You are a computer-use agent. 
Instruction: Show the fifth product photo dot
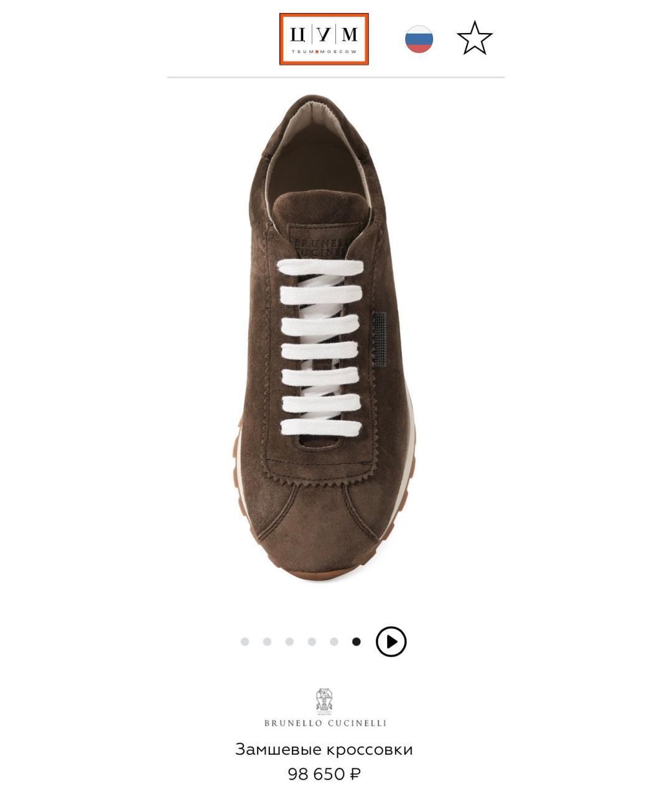pyautogui.click(x=334, y=642)
